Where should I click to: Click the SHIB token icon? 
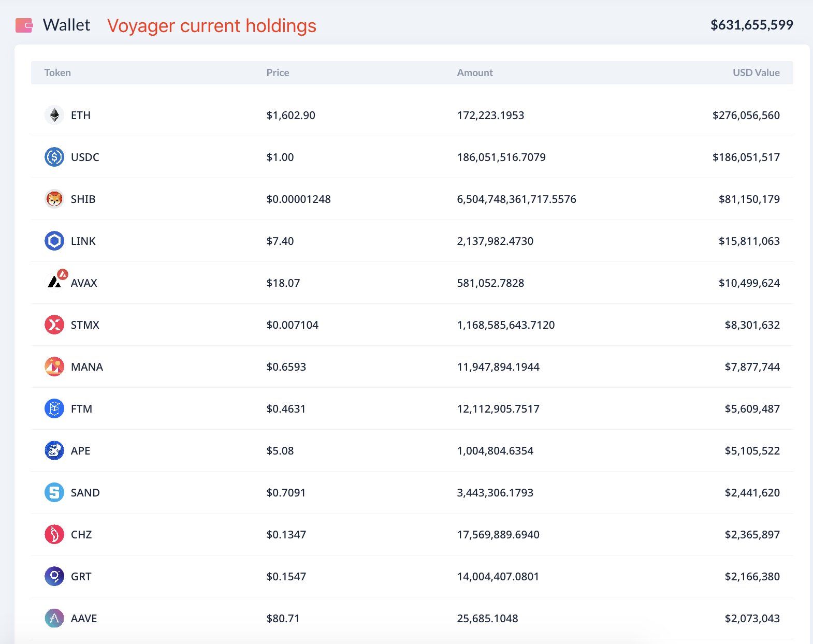54,199
